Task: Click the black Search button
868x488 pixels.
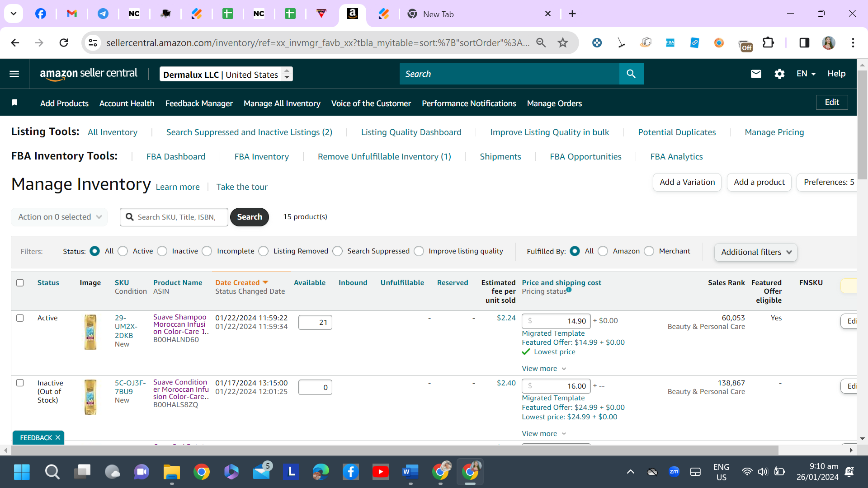Action: tap(250, 217)
